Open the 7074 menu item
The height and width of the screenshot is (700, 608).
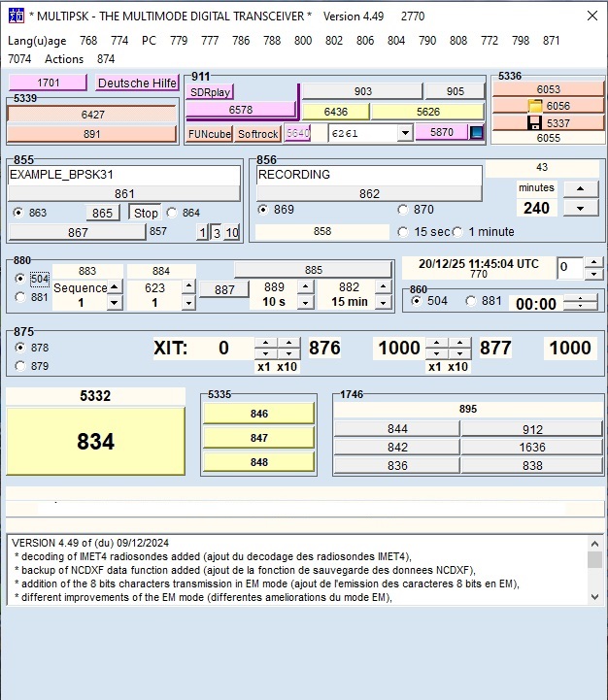pos(19,59)
